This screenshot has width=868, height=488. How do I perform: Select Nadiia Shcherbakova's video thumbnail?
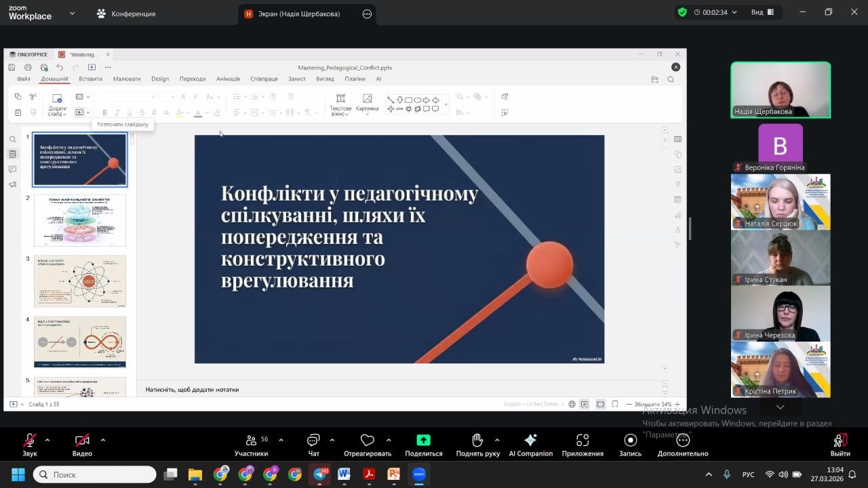[780, 89]
